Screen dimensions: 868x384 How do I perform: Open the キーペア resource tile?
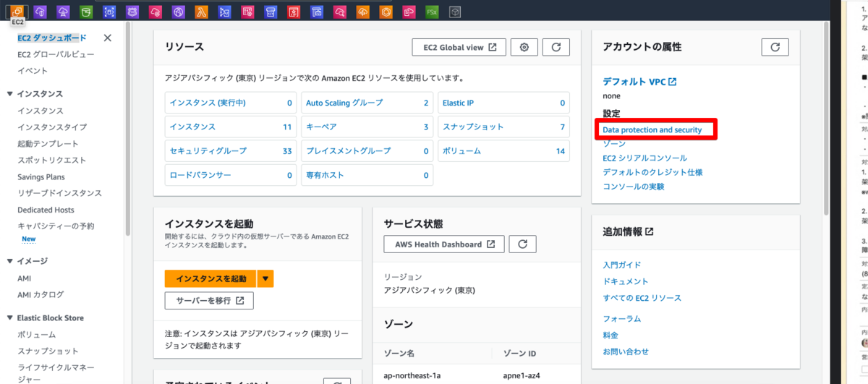(x=367, y=127)
